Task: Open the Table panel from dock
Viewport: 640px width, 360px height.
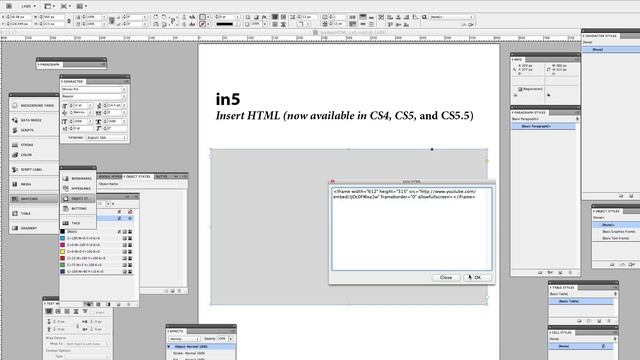Action: tap(34, 213)
